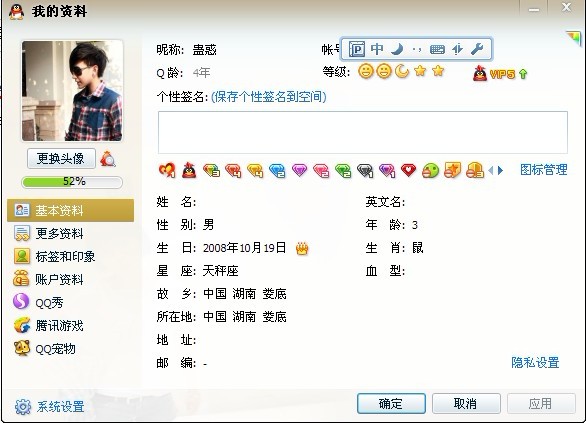The width and height of the screenshot is (586, 423).
Task: Click the 52% profile completion progress bar
Action: (72, 182)
